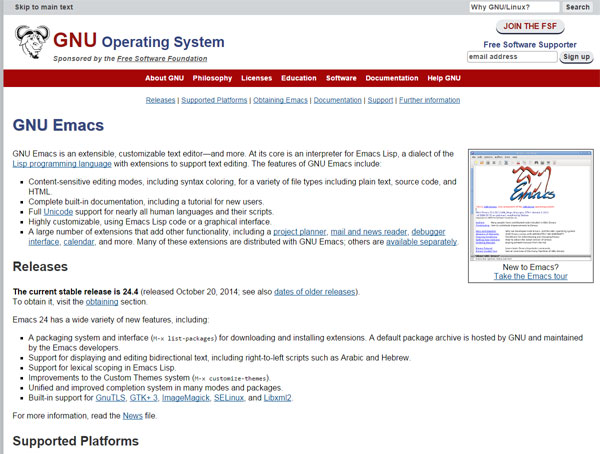The width and height of the screenshot is (600, 454).
Task: Open the project planner link
Action: 300,232
